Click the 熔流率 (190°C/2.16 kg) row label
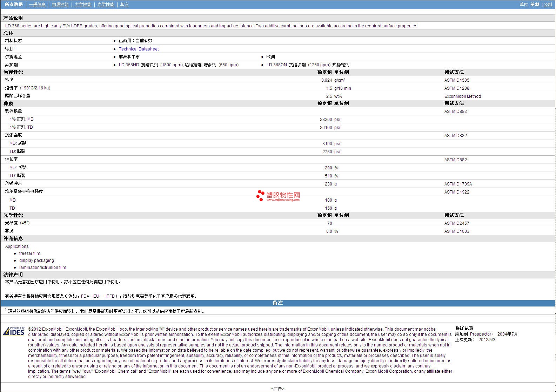The height and width of the screenshot is (392, 556). 28,88
